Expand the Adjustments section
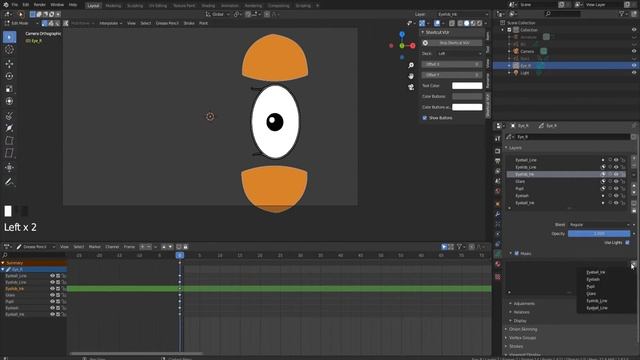Viewport: 640px width, 360px height. (x=524, y=303)
